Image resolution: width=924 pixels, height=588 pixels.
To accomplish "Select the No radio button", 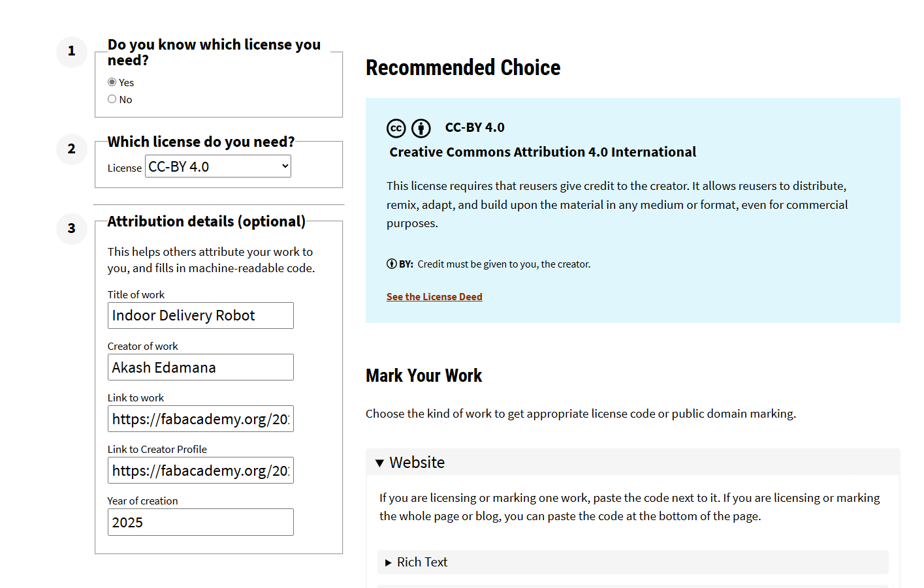I will [112, 99].
